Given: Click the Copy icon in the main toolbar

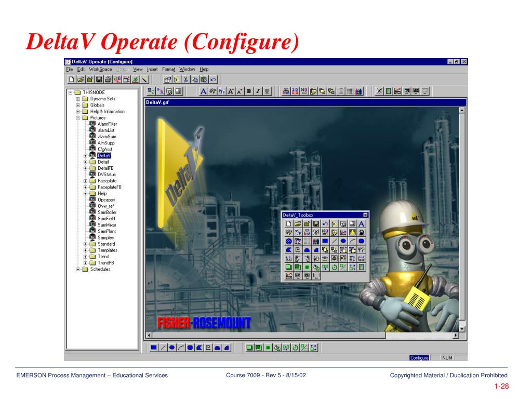Looking at the screenshot, I should [x=194, y=79].
